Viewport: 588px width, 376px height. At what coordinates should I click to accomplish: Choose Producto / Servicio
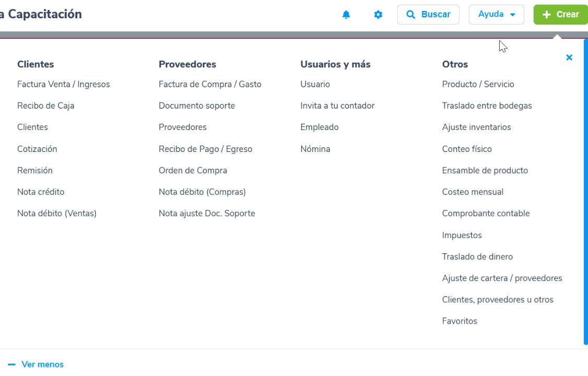[x=478, y=84]
